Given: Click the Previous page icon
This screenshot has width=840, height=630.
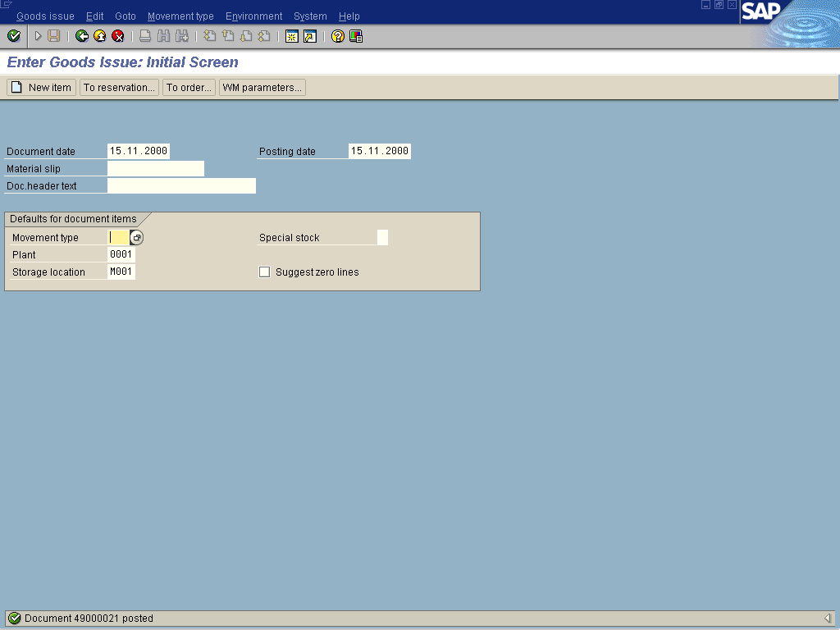Looking at the screenshot, I should coord(228,36).
